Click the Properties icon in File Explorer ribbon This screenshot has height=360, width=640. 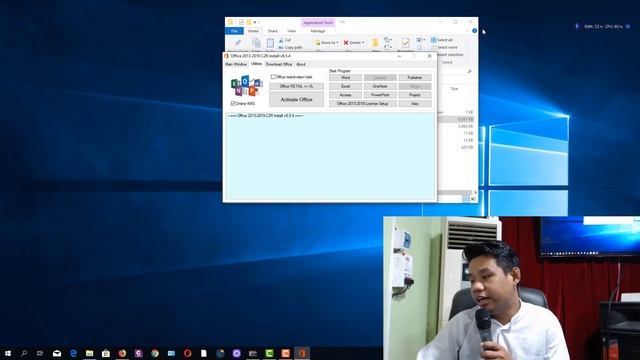tap(405, 43)
